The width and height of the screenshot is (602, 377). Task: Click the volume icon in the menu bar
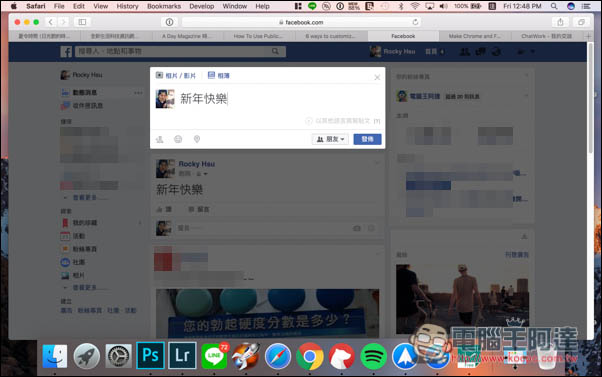tap(443, 6)
